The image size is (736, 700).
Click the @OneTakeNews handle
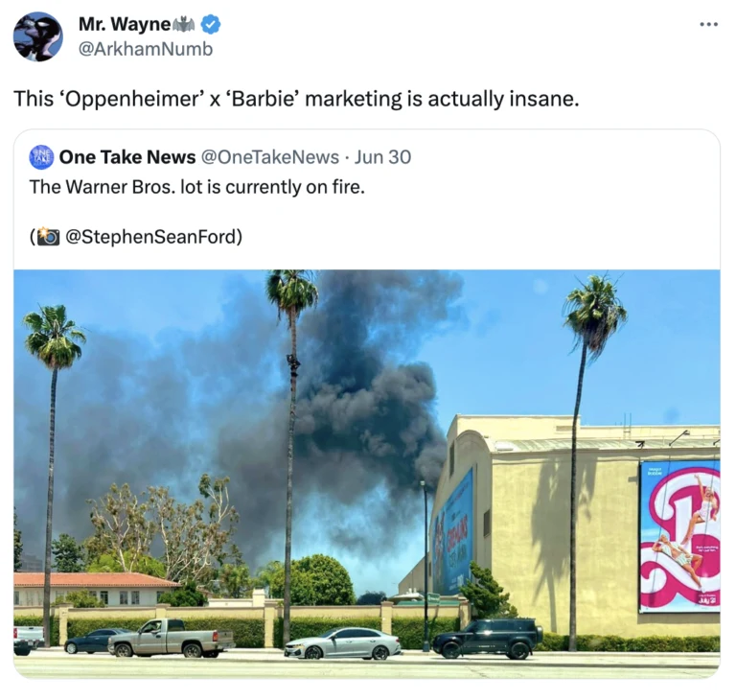[270, 157]
